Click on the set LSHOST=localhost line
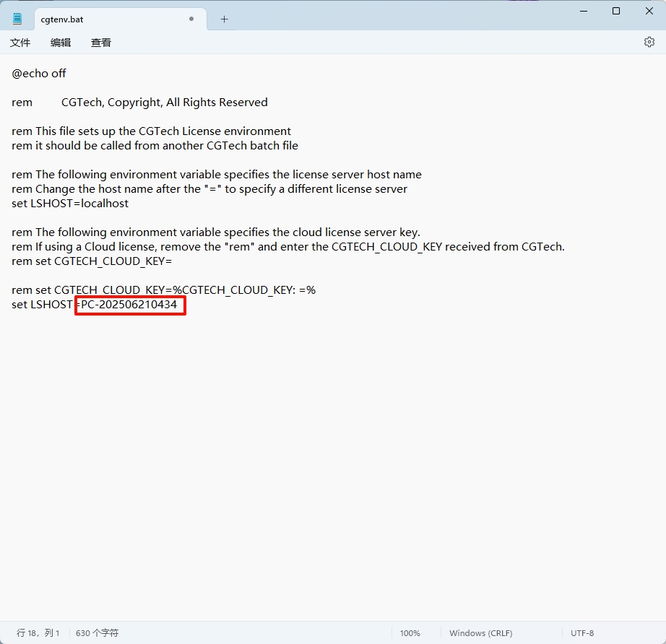 tap(70, 204)
